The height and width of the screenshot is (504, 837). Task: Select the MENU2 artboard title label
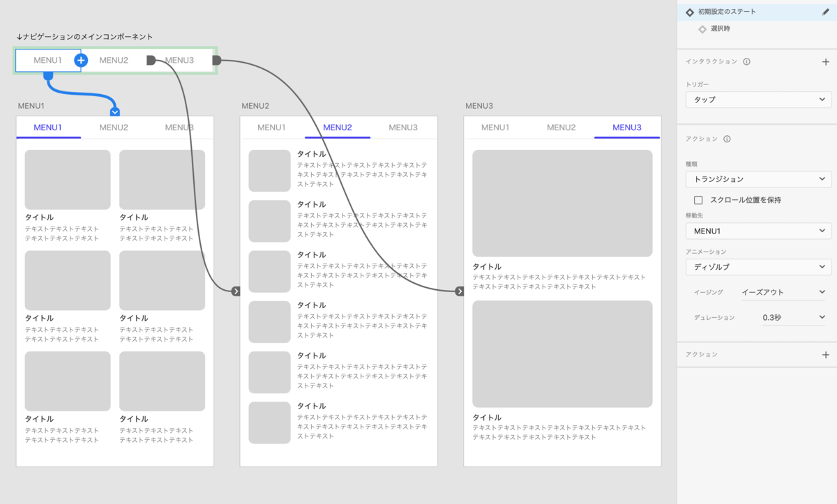255,106
